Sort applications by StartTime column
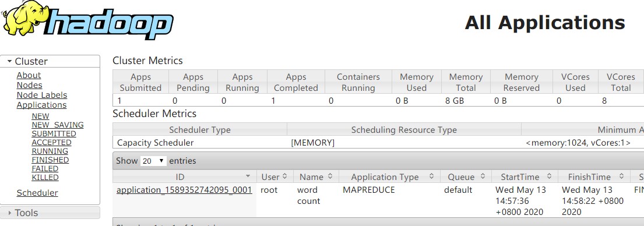644x226 pixels. [x=525, y=177]
